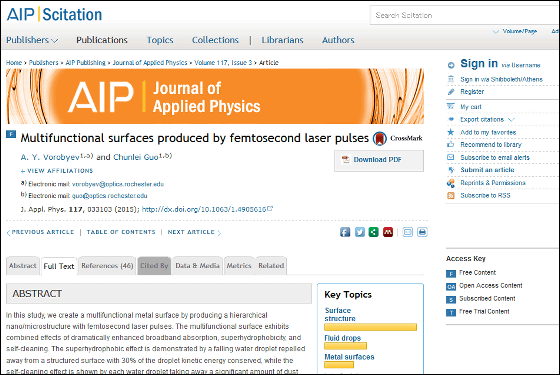The height and width of the screenshot is (375, 560).
Task: Click Metal surfaces relevance bar
Action: coord(339,365)
